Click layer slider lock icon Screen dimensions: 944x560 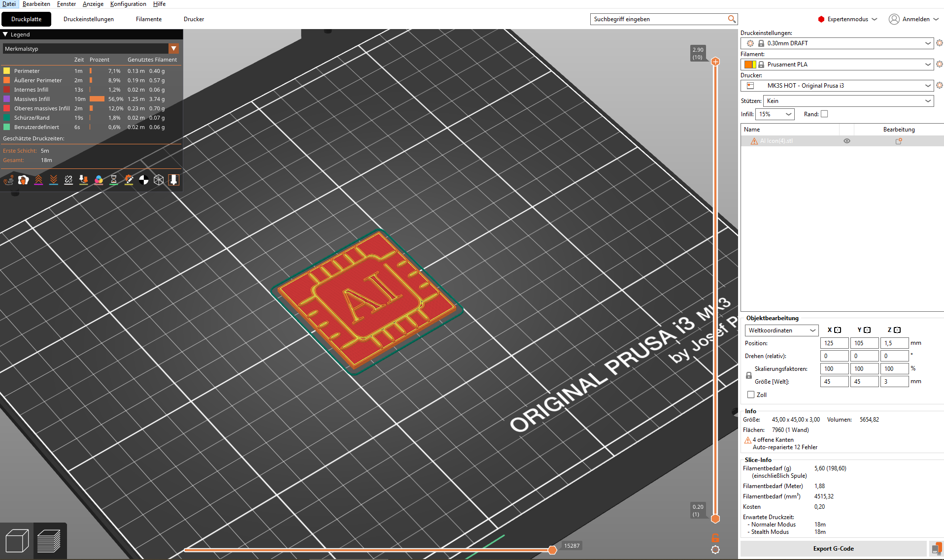[x=715, y=538]
